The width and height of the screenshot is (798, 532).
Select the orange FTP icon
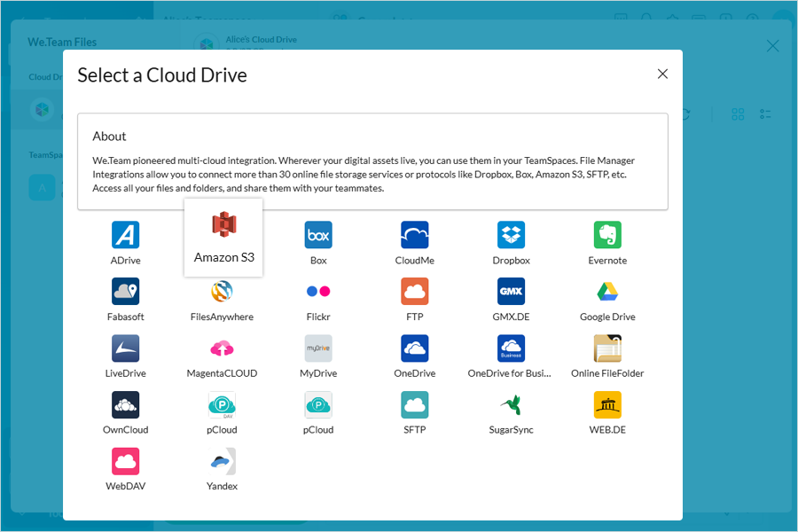point(414,291)
